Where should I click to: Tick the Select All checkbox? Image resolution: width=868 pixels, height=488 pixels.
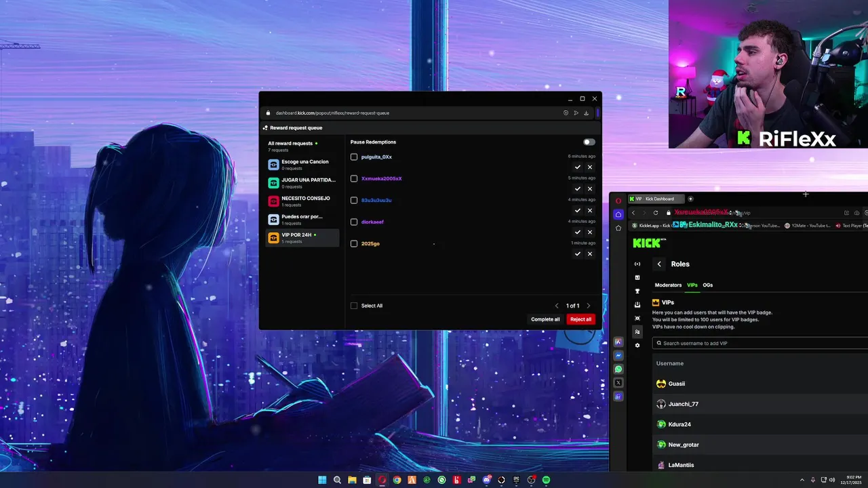point(354,306)
